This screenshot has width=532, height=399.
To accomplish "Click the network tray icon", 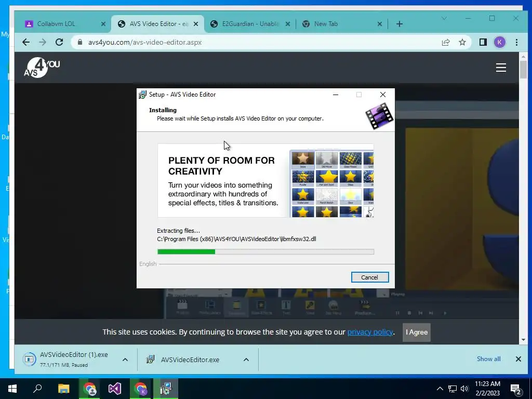I will tap(453, 389).
